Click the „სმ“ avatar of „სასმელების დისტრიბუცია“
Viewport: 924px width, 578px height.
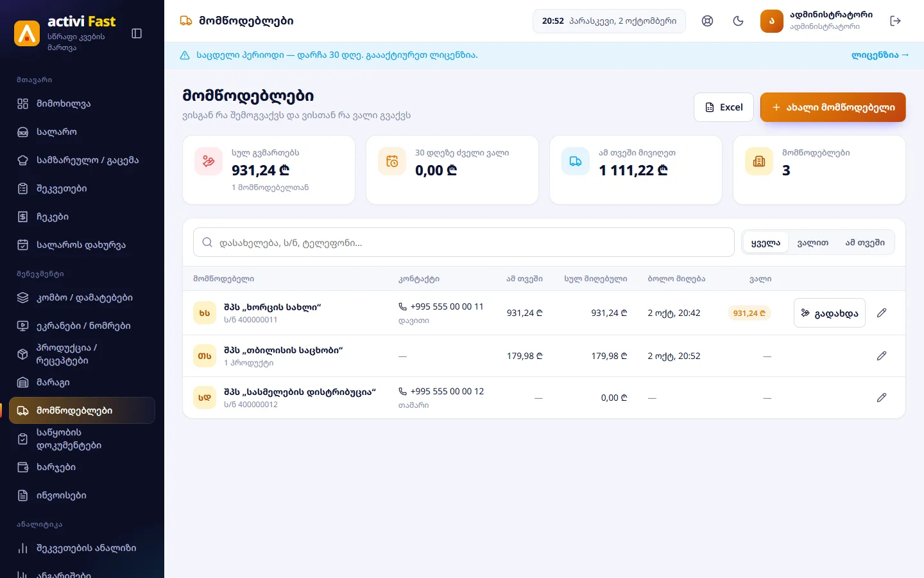205,398
